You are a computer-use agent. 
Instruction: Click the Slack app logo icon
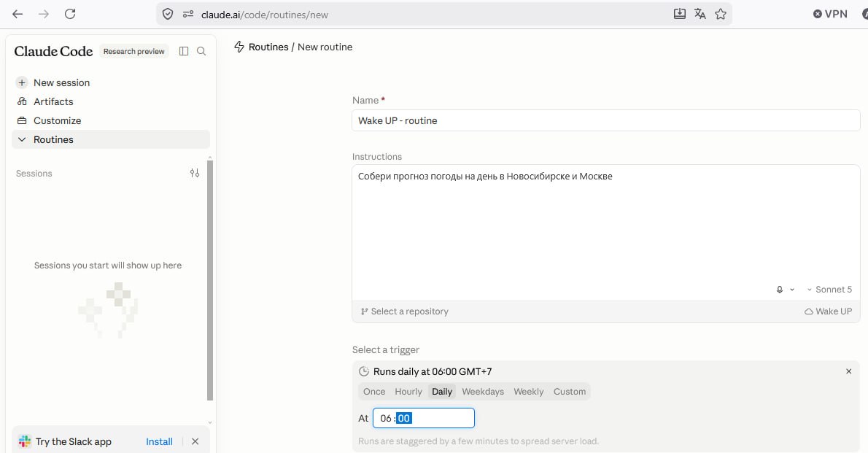coord(24,441)
